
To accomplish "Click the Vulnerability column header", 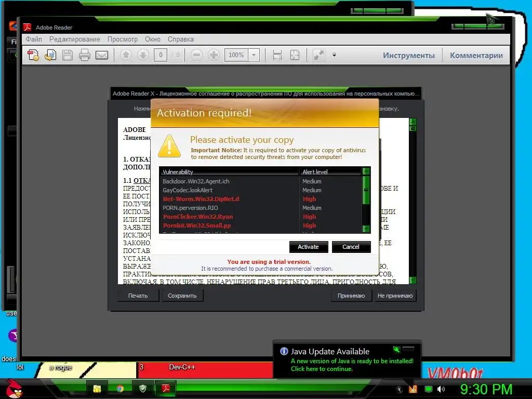I will (230, 171).
